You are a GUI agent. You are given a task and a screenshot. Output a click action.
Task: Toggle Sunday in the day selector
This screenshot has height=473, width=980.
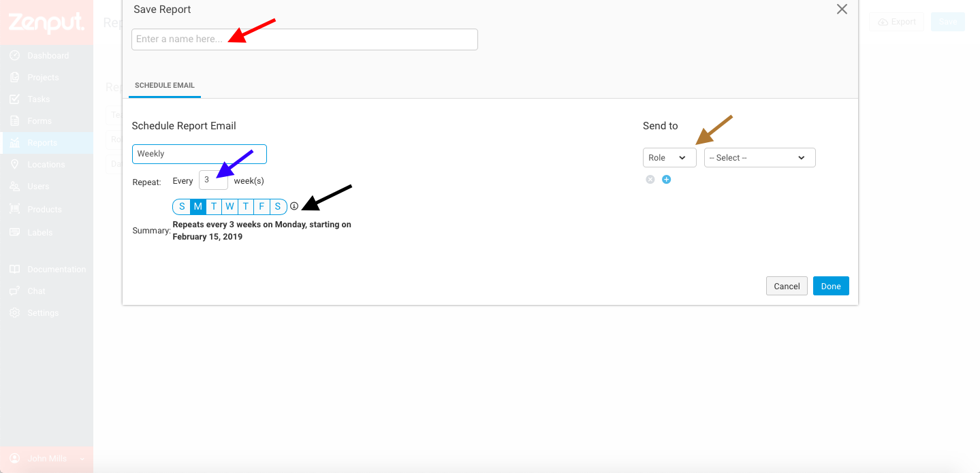click(181, 206)
